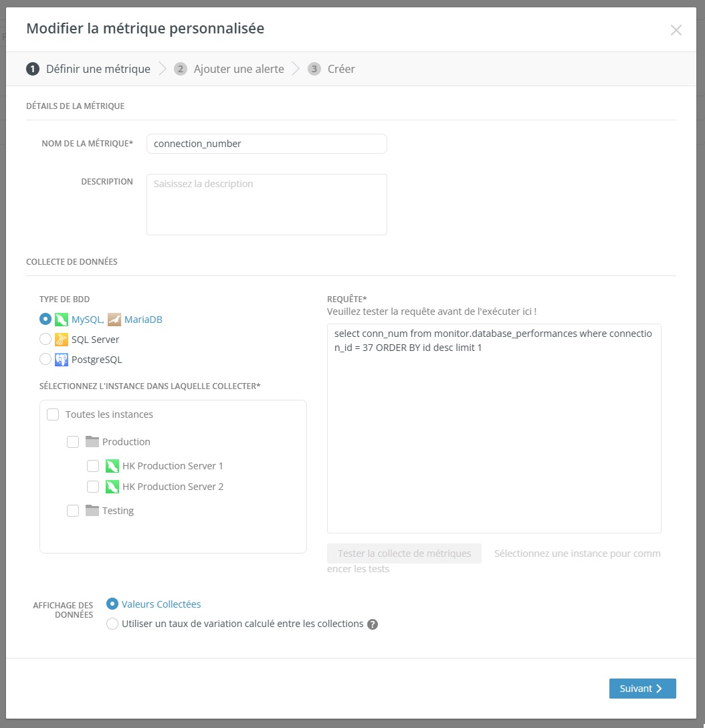The height and width of the screenshot is (728, 705).
Task: Click the help question mark icon
Action: 373,624
